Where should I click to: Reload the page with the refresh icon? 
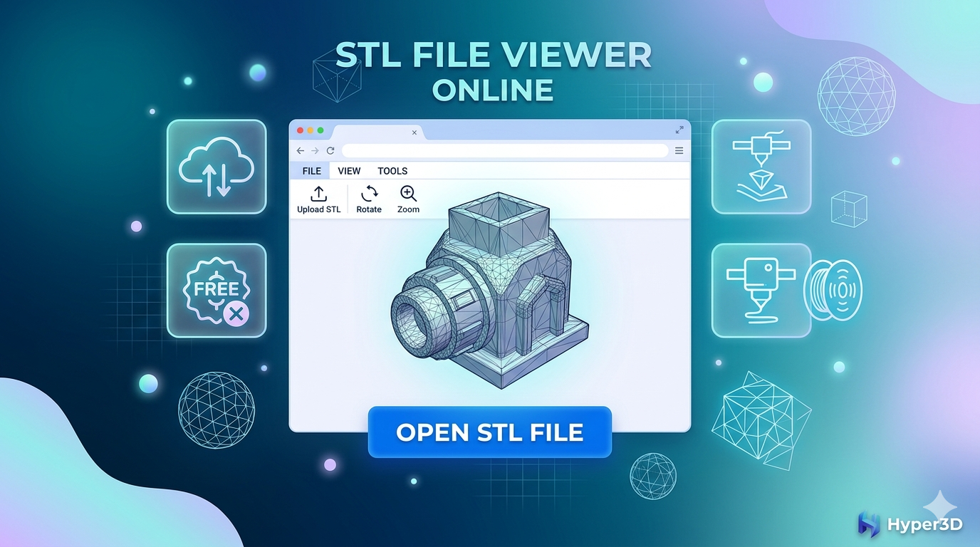tap(330, 150)
